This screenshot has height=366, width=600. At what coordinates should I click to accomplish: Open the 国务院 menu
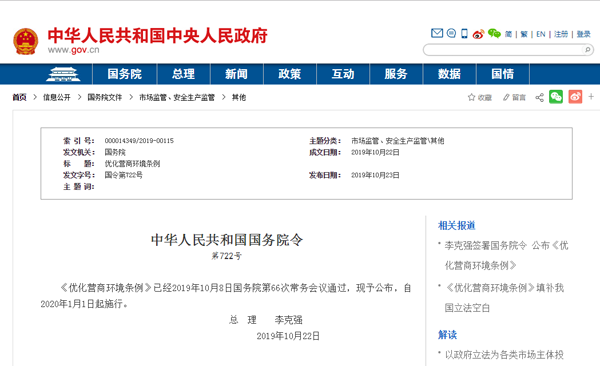[124, 74]
